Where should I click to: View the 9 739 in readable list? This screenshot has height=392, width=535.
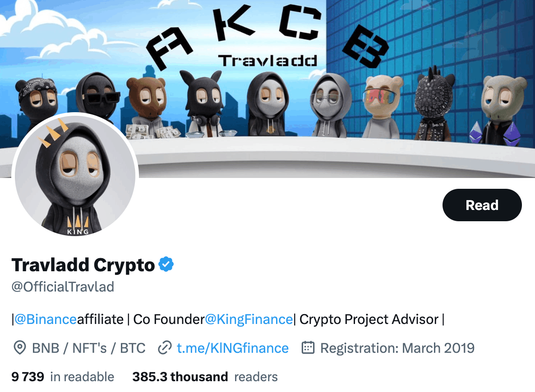pyautogui.click(x=63, y=377)
